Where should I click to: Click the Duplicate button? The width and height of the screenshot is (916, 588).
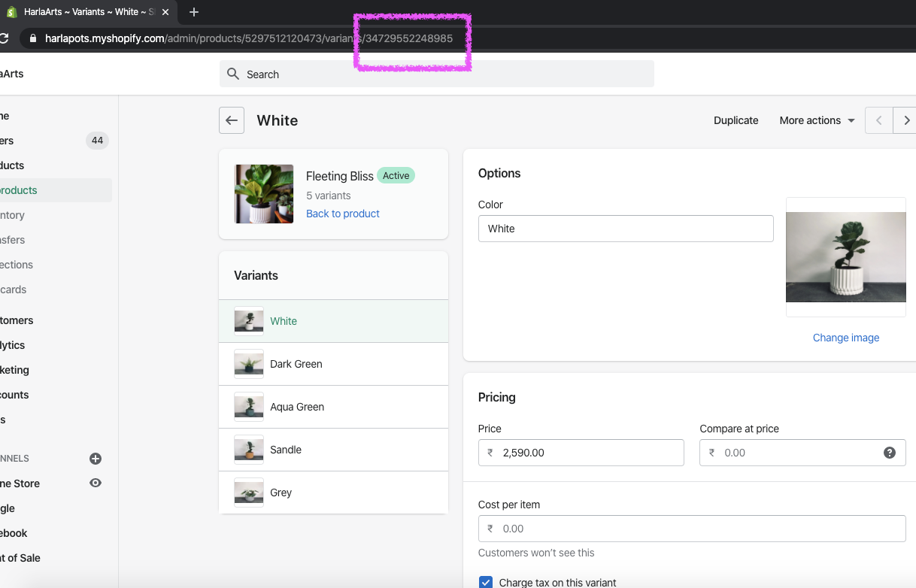pos(736,120)
